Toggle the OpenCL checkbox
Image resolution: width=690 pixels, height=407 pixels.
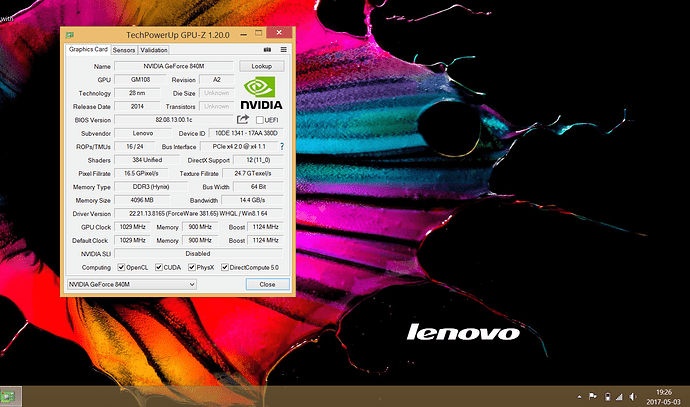(121, 267)
